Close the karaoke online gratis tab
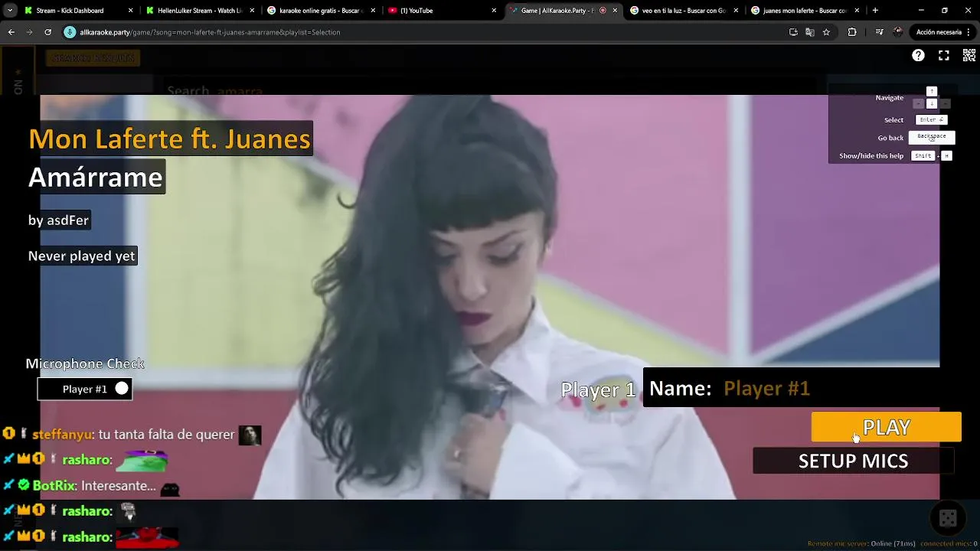The image size is (980, 551). [373, 11]
